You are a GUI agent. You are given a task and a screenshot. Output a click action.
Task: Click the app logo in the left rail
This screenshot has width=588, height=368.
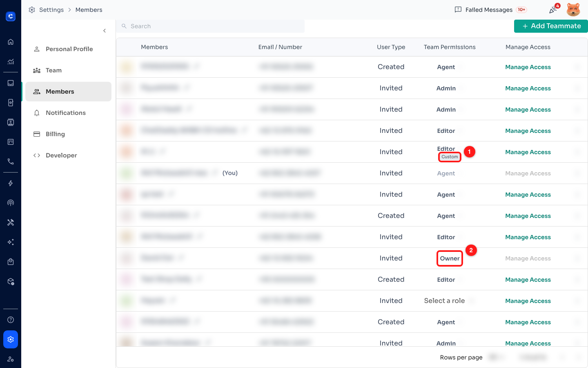coord(11,16)
